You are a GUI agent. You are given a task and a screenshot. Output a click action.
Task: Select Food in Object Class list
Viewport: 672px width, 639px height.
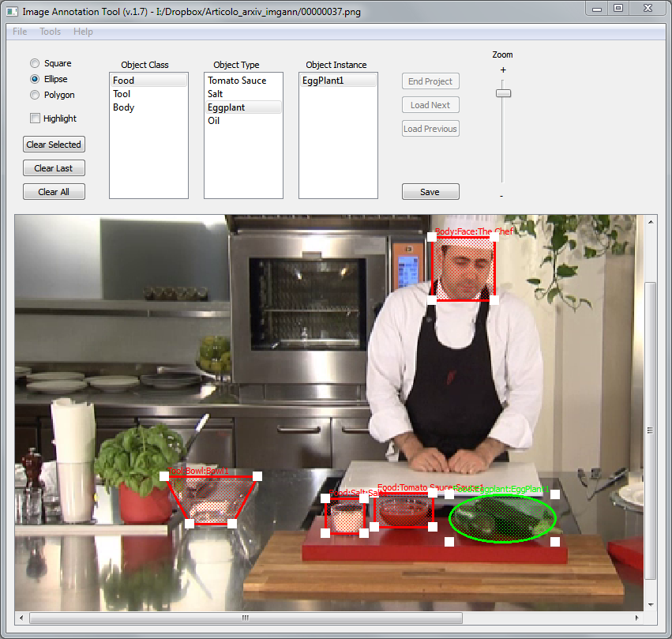point(148,80)
